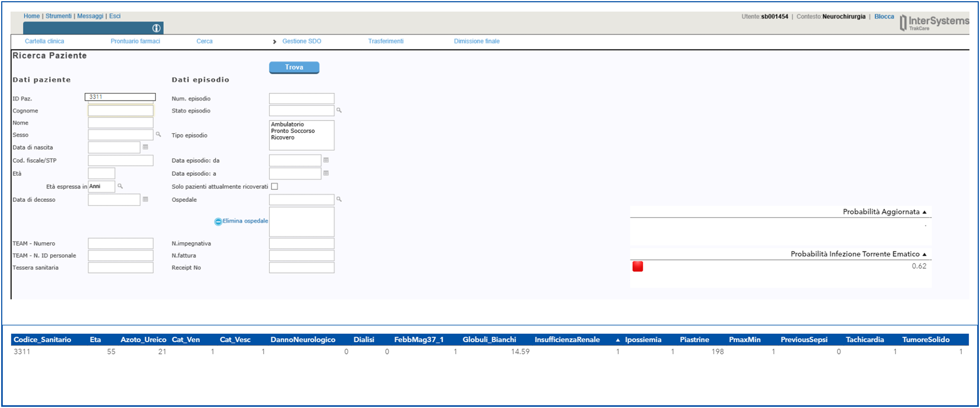This screenshot has height=408, width=980.
Task: Click the Ospedale lookup magnifier icon
Action: click(339, 199)
